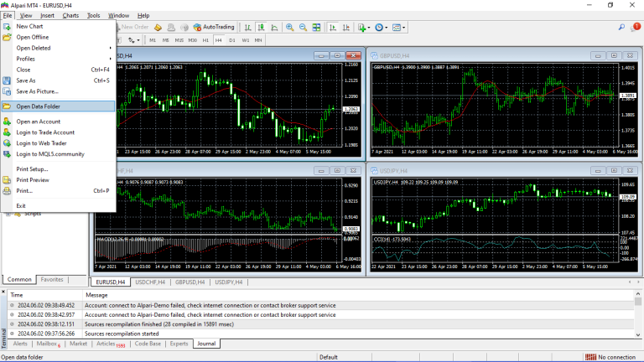Close the Terminal panel

[3, 292]
